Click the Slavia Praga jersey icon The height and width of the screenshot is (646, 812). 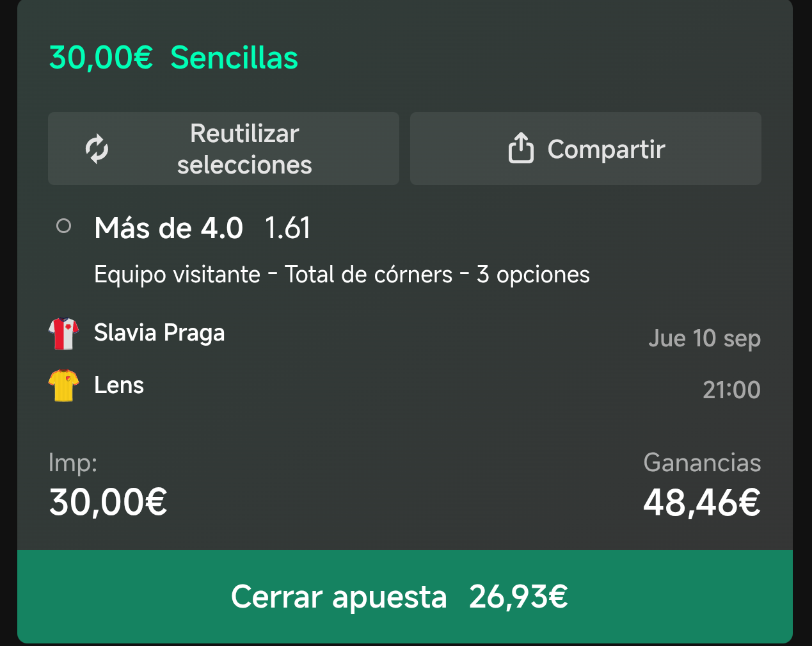pos(63,334)
